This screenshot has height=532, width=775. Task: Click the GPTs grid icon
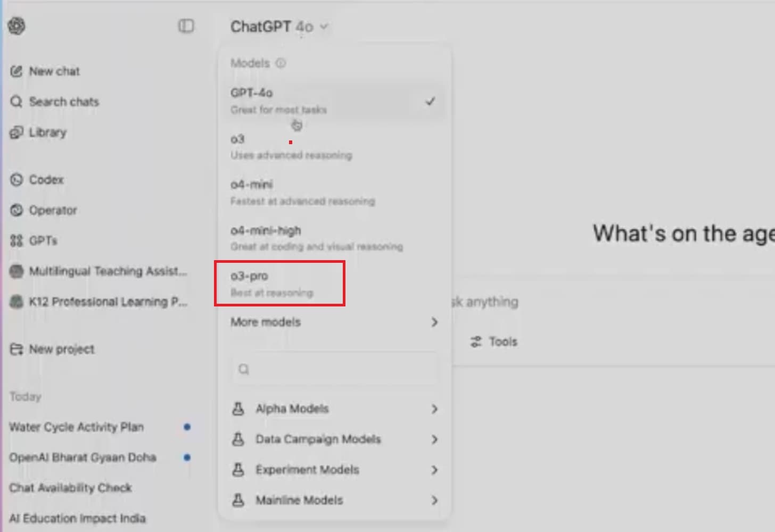pyautogui.click(x=17, y=240)
